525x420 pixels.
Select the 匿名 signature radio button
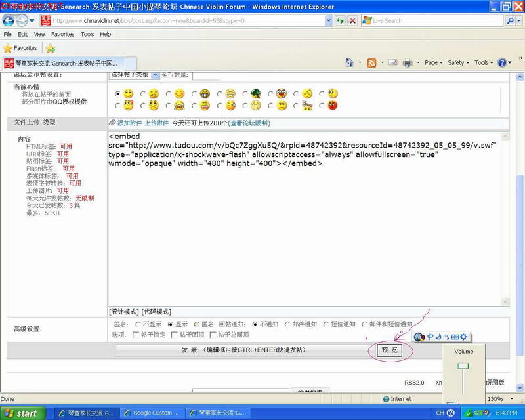[x=196, y=324]
